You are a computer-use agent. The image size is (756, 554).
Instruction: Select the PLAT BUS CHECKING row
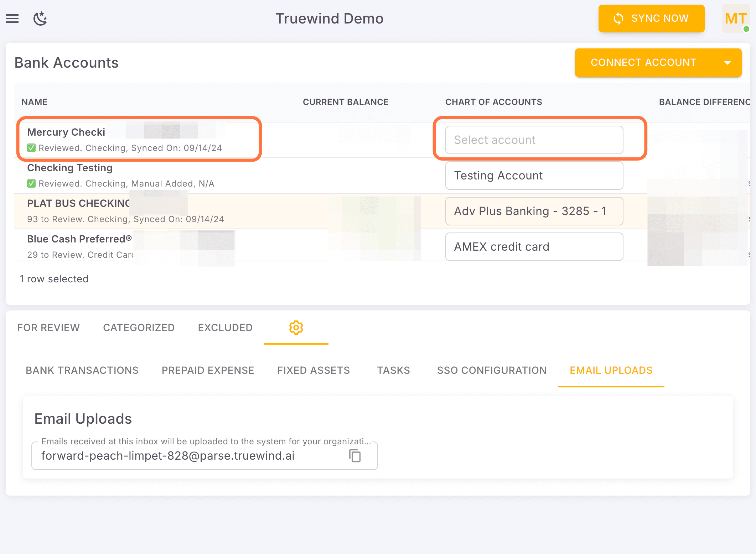pyautogui.click(x=79, y=203)
